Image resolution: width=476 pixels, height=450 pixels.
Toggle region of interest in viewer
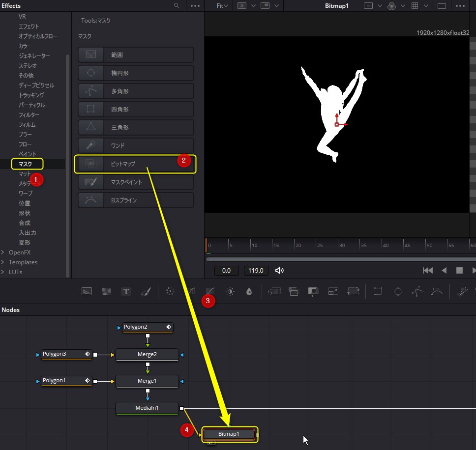[x=368, y=6]
